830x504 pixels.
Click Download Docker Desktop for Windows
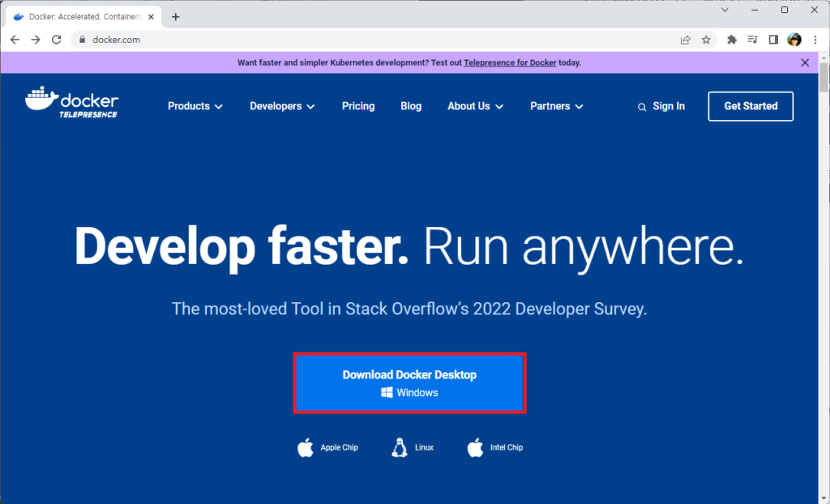click(409, 383)
